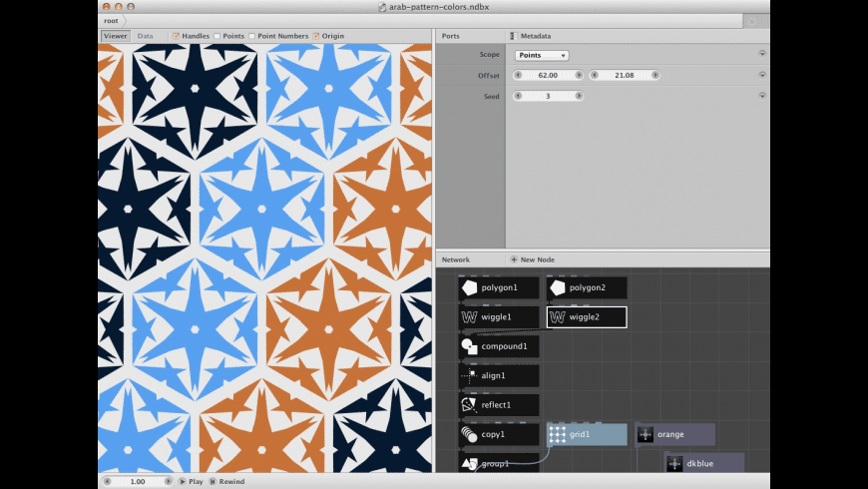Click the polygon2 node icon
The height and width of the screenshot is (489, 868).
(558, 288)
